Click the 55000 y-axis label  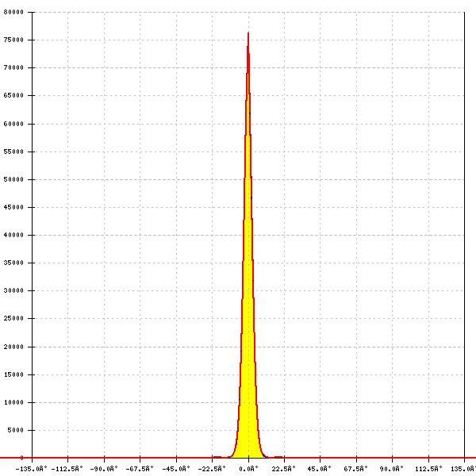[x=13, y=152]
